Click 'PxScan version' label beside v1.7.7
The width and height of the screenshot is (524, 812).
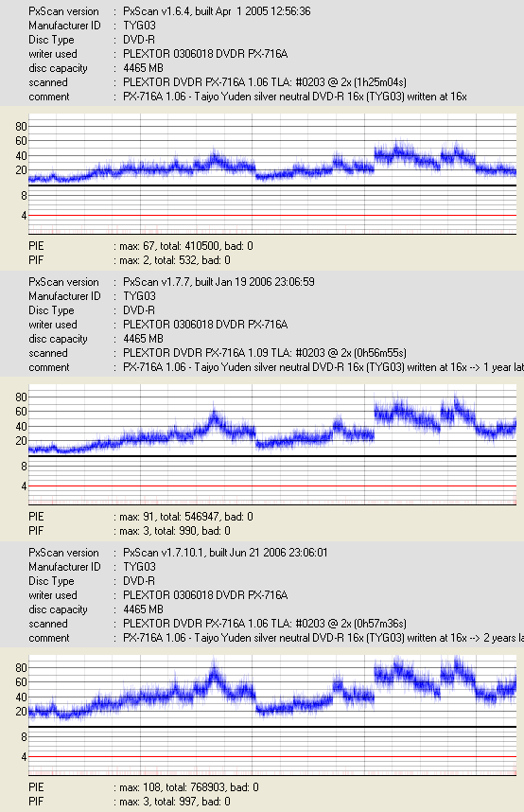(x=63, y=282)
